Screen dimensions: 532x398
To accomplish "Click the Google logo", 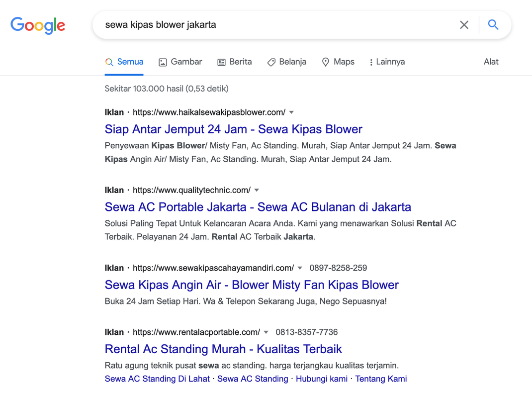I will coord(38,25).
